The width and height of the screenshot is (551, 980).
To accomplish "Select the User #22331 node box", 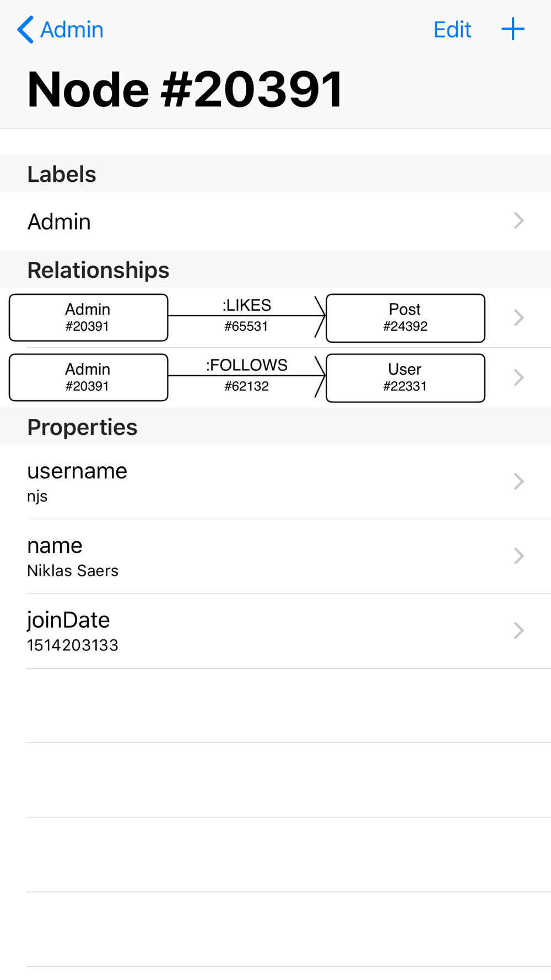I will 406,378.
